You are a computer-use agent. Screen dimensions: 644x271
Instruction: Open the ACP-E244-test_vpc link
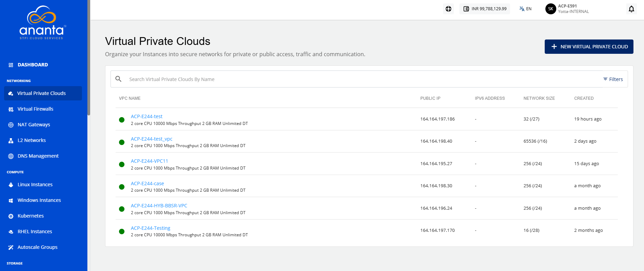pos(152,139)
